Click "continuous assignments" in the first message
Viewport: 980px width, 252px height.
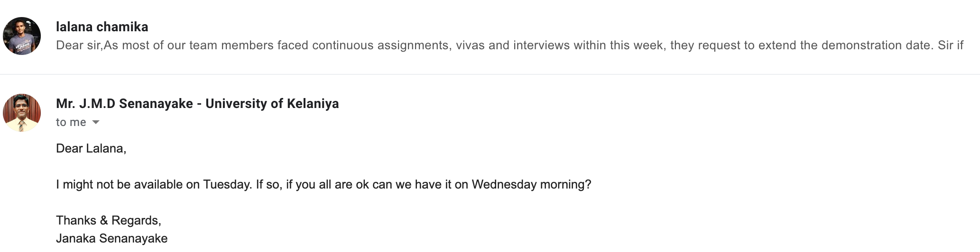tap(380, 45)
